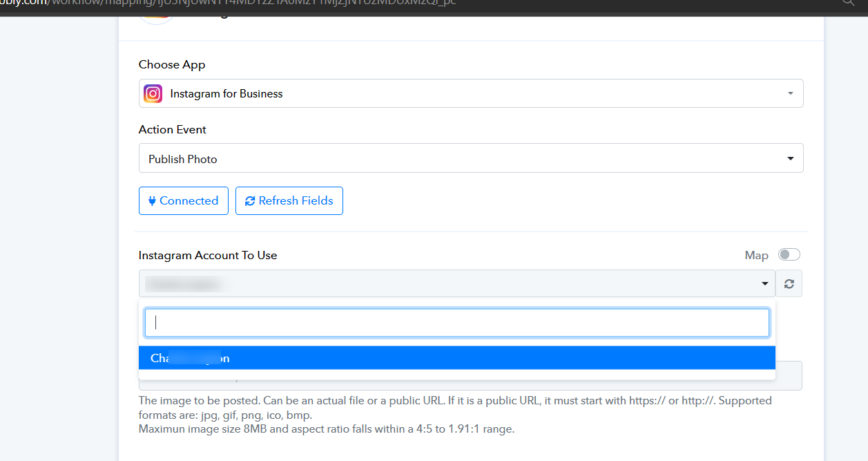Screen dimensions: 868x461
Task: Click the Connected button
Action: [184, 200]
